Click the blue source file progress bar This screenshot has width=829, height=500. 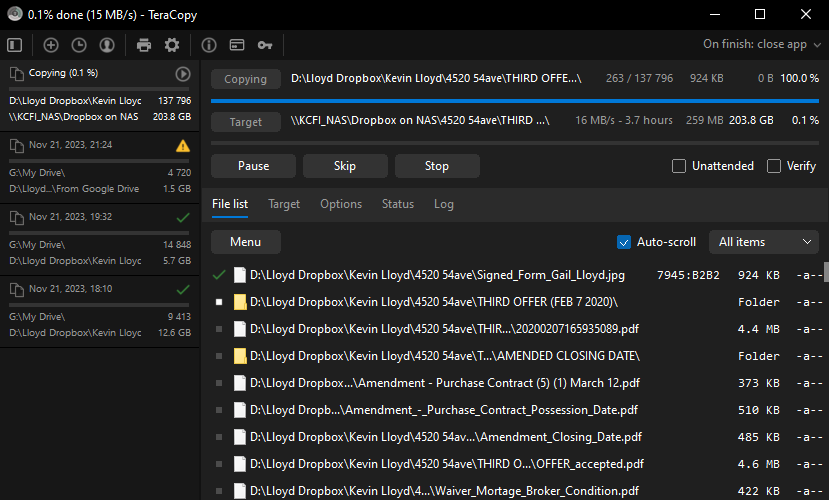click(515, 100)
